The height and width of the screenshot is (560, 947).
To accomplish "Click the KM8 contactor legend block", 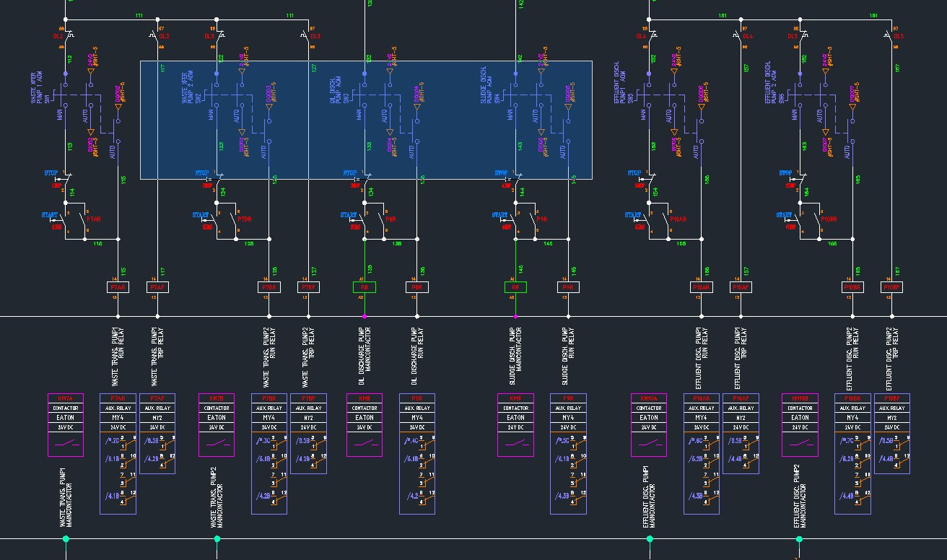I will [365, 425].
